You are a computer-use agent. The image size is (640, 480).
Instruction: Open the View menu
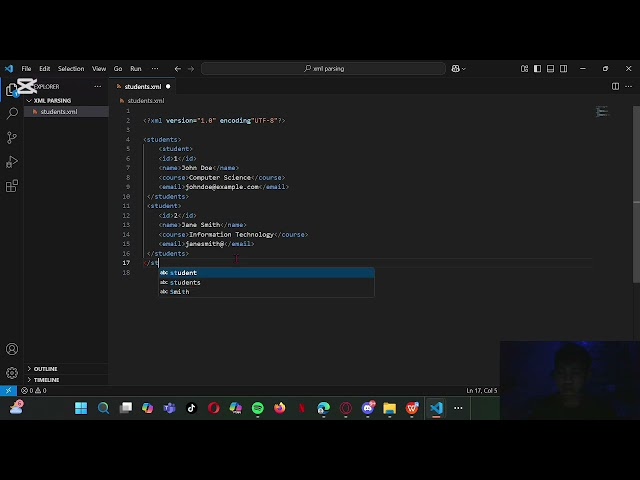[x=99, y=69]
